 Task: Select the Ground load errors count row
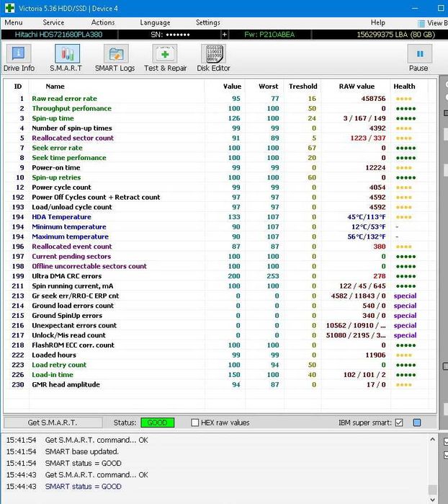coord(220,306)
